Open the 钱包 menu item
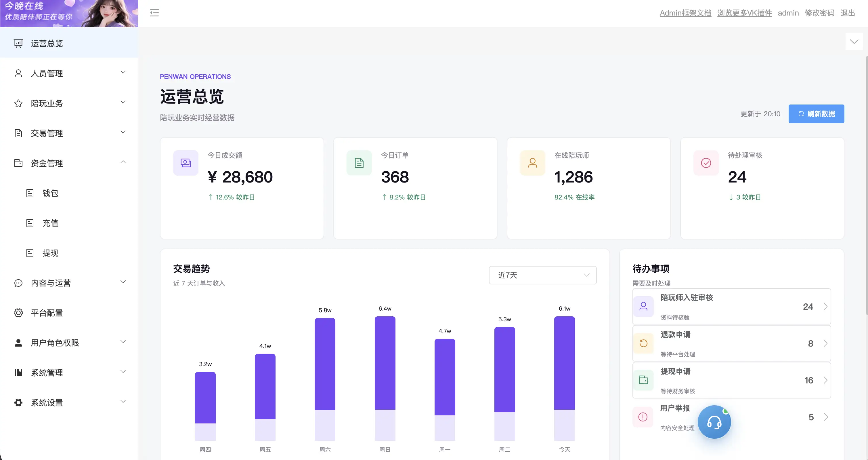 coord(69,193)
